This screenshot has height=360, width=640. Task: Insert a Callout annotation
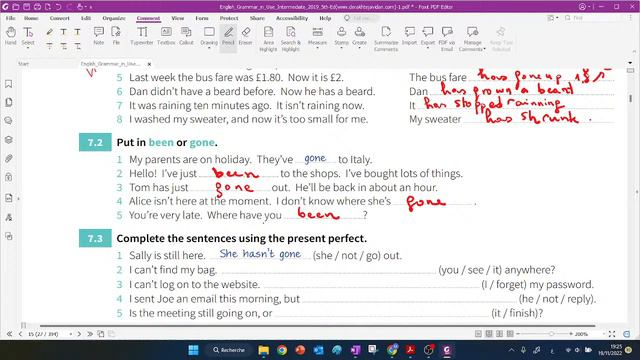click(x=186, y=36)
